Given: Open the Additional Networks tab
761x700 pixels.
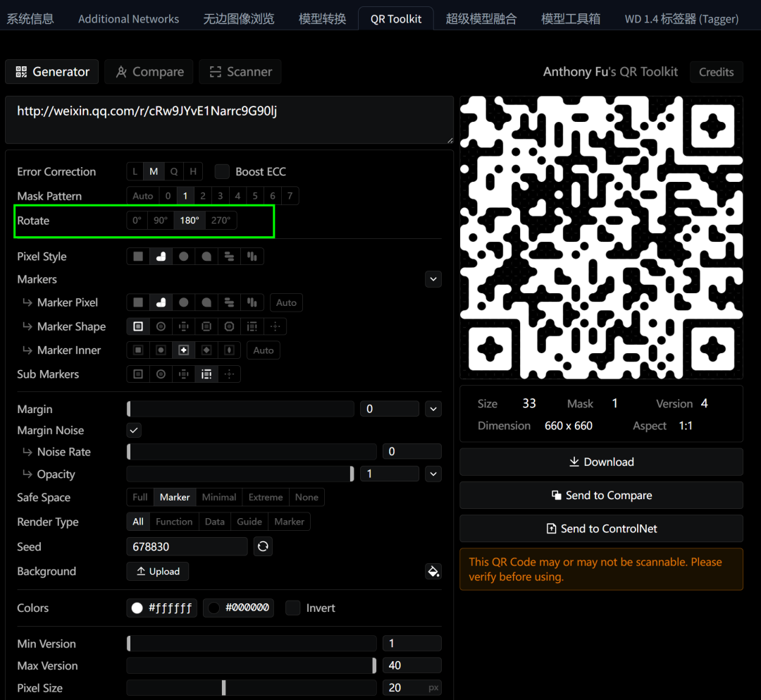Looking at the screenshot, I should pyautogui.click(x=128, y=19).
